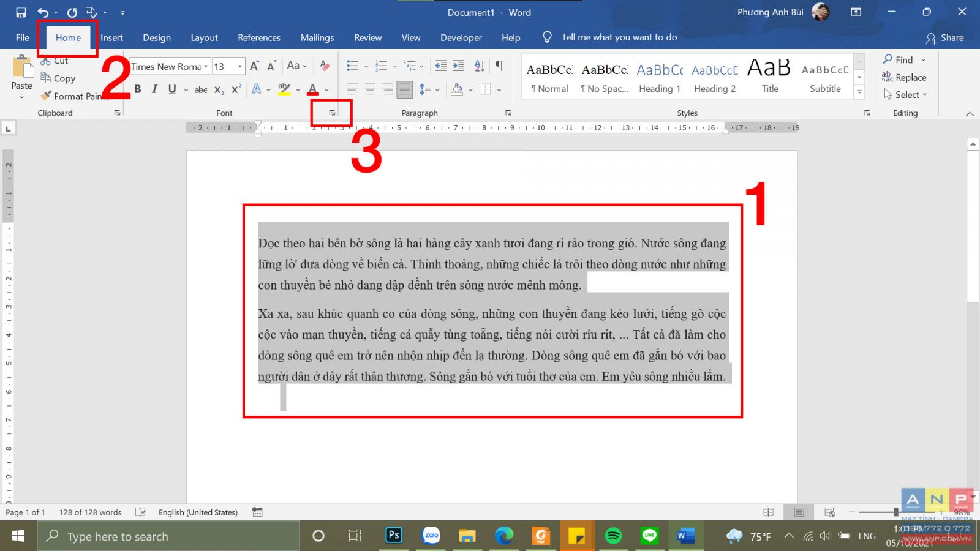Click the Undo arrow icon
The height and width of the screenshot is (551, 980).
(x=43, y=12)
